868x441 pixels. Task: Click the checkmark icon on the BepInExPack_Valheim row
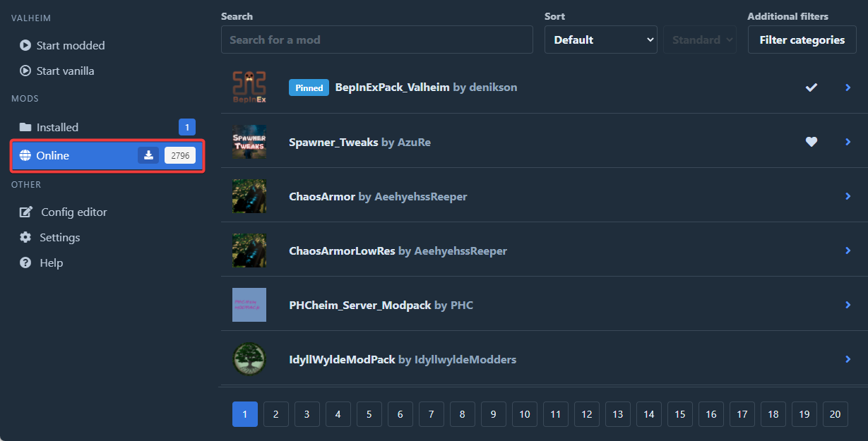coord(811,87)
